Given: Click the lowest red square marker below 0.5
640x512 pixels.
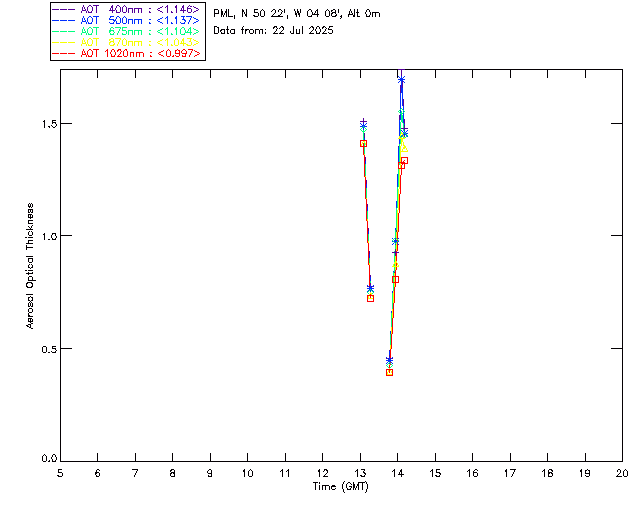Looking at the screenshot, I should coord(389,372).
